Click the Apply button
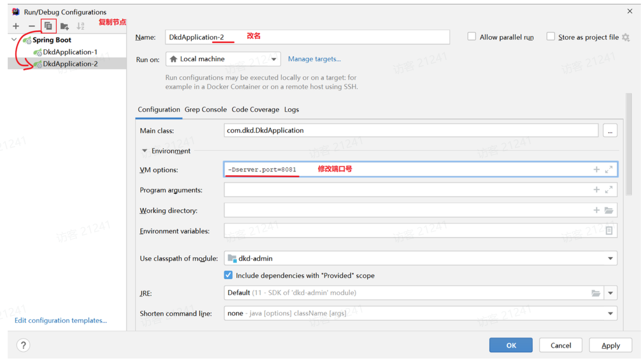The width and height of the screenshot is (644, 362). [x=610, y=345]
